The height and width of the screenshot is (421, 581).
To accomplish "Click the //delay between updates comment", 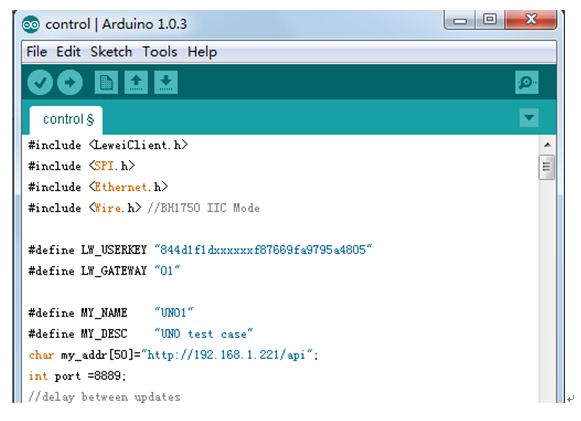I will [104, 397].
